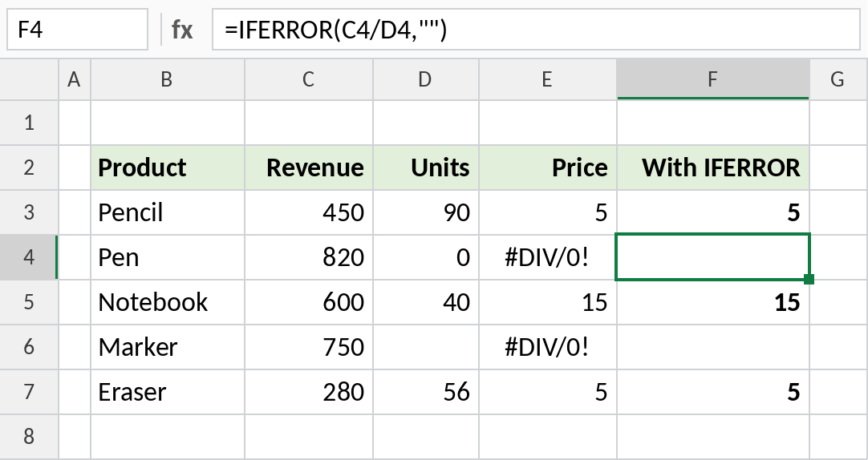This screenshot has height=460, width=868.
Task: Select row 3 header
Action: pos(29,212)
